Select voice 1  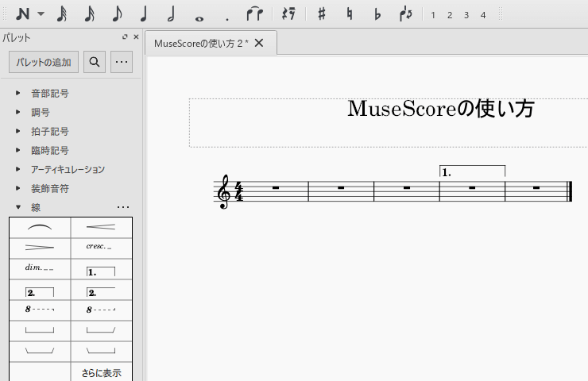point(433,15)
